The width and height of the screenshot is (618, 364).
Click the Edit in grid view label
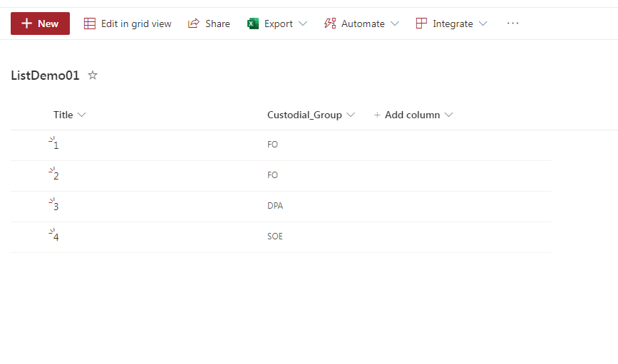[x=136, y=24]
